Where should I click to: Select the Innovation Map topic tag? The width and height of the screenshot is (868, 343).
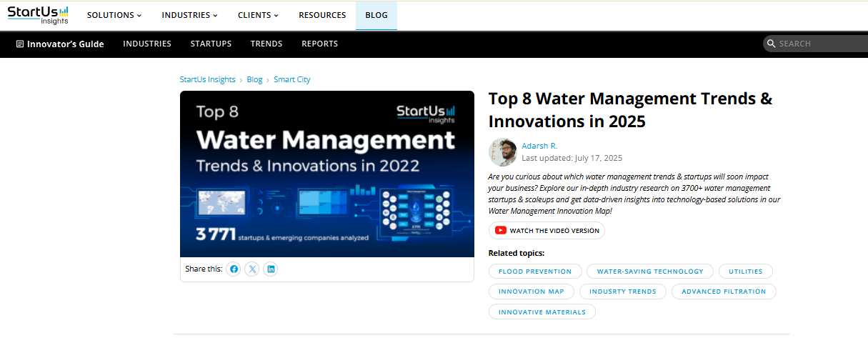pyautogui.click(x=532, y=292)
